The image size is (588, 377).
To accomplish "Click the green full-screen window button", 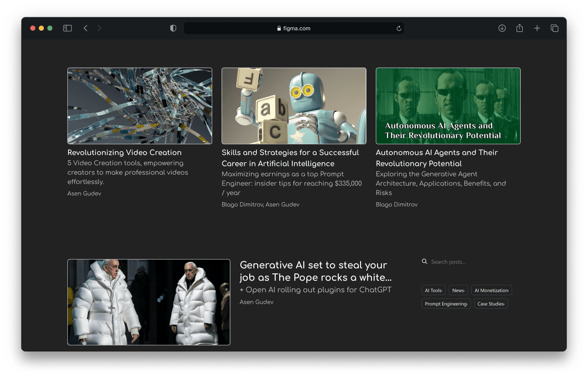I will click(50, 28).
